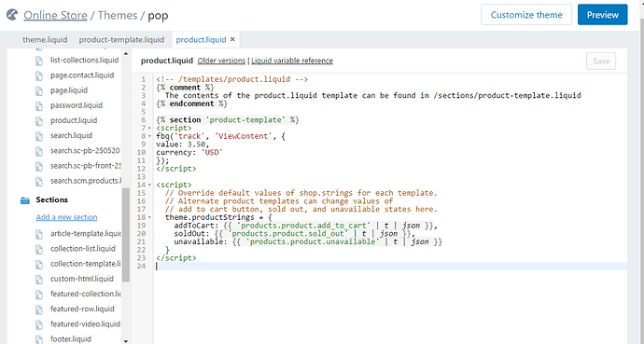
Task: Open the Older versions link
Action: [x=221, y=61]
